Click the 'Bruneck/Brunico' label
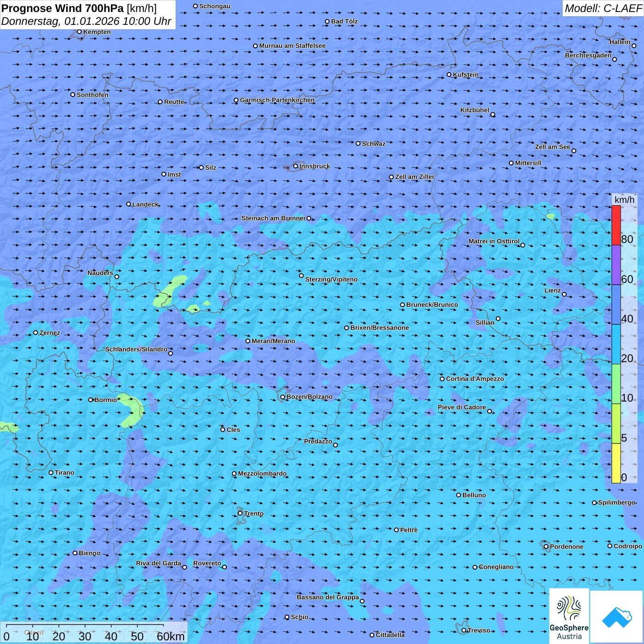Viewport: 644px width, 644px height. [x=432, y=305]
